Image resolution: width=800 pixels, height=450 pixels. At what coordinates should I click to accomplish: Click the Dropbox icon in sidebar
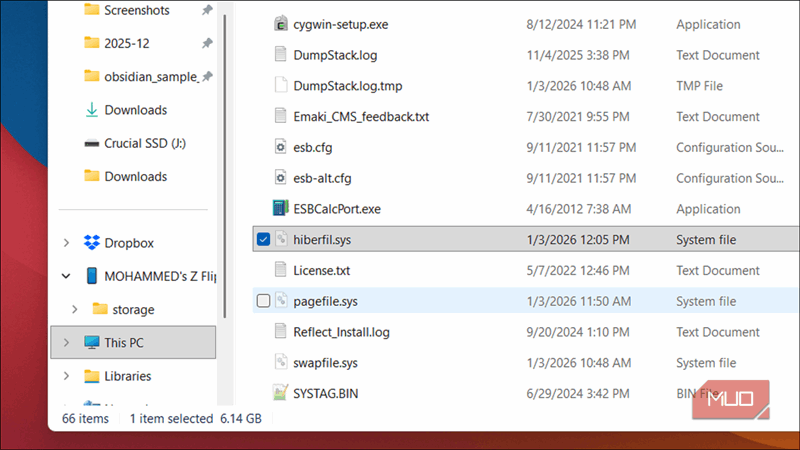coord(92,243)
